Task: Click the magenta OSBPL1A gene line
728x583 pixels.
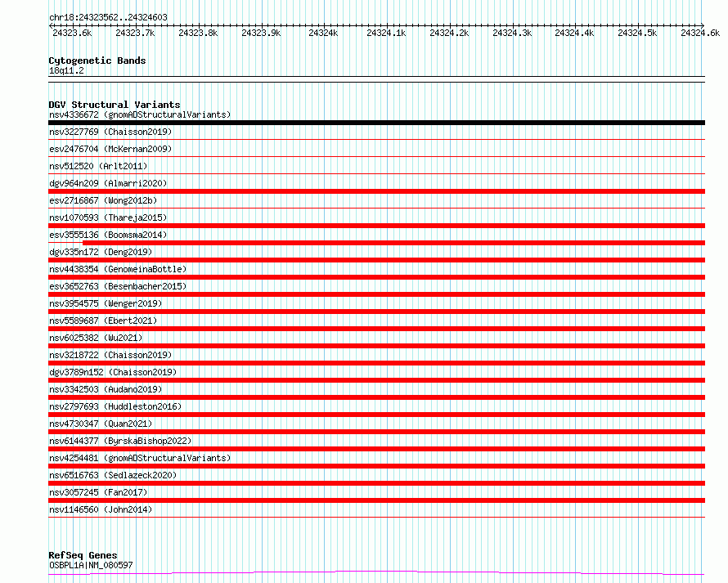Action: click(x=376, y=573)
